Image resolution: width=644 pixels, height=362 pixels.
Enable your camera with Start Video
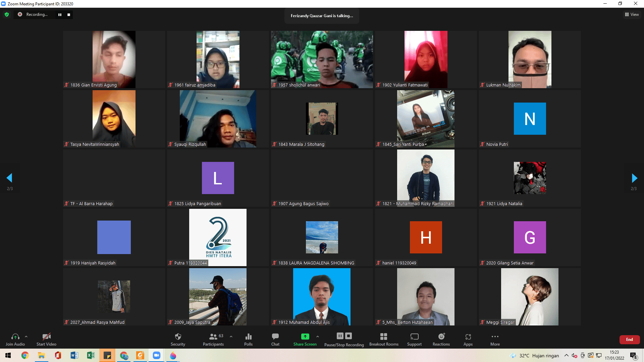point(46,339)
